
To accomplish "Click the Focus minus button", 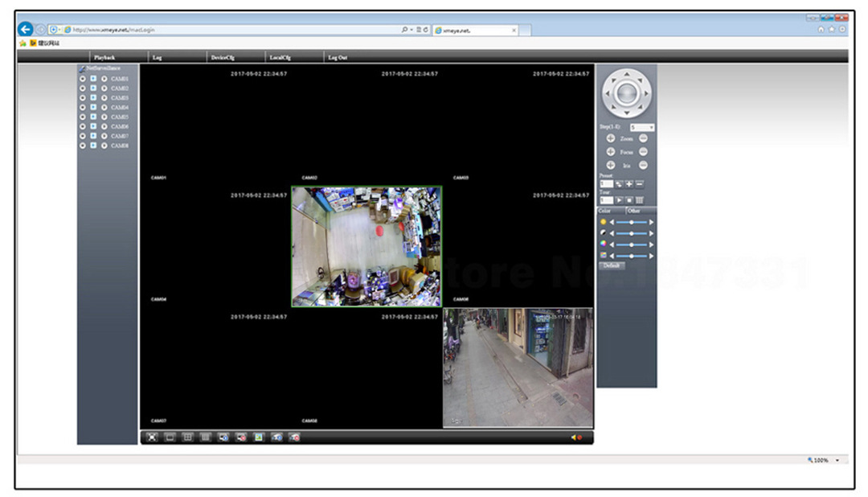I will (644, 152).
